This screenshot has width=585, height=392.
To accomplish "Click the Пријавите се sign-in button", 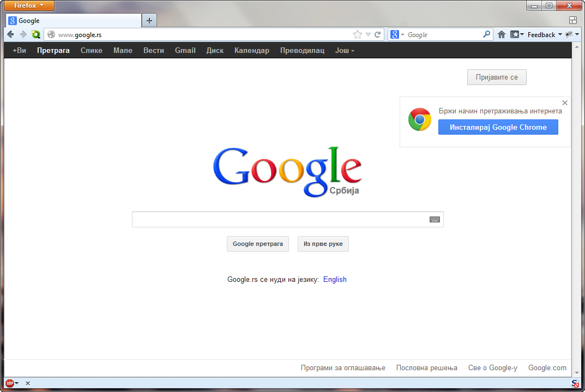I will click(497, 77).
